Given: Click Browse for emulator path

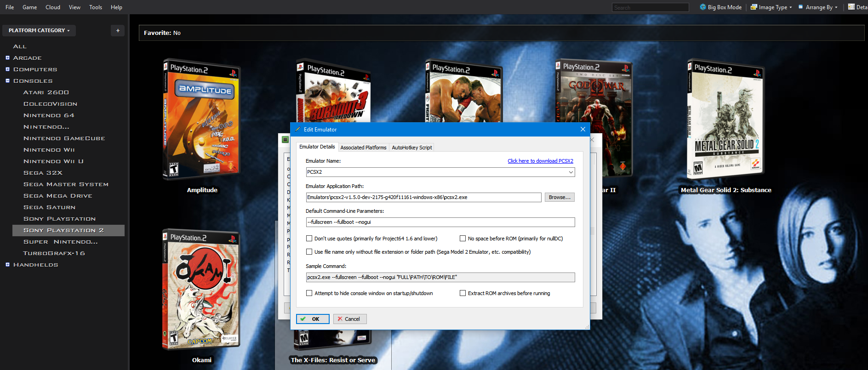Looking at the screenshot, I should 560,197.
